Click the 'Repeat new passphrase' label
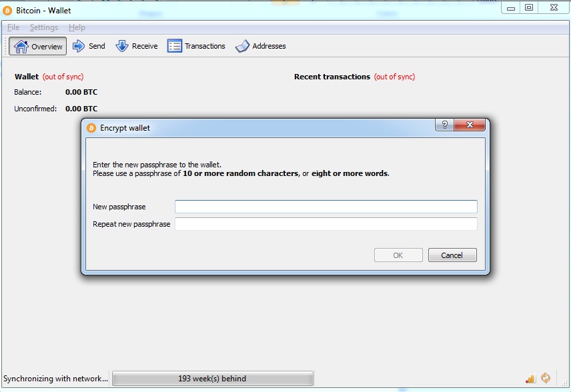 (131, 224)
